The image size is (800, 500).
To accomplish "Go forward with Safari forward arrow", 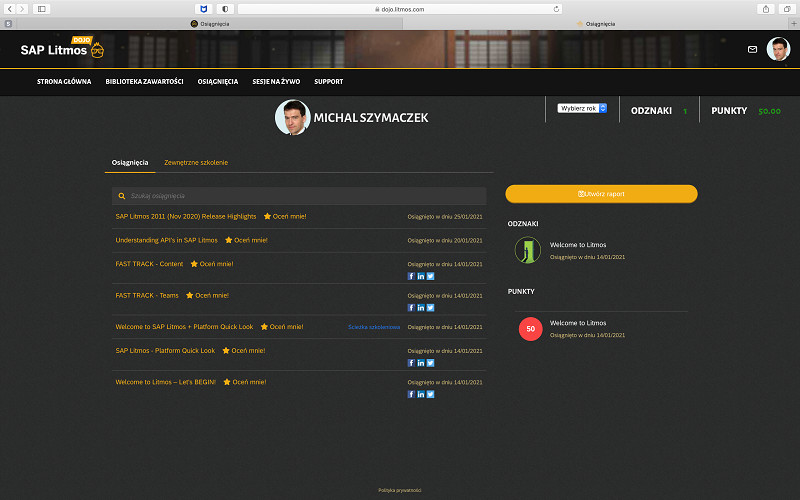I will tap(22, 9).
